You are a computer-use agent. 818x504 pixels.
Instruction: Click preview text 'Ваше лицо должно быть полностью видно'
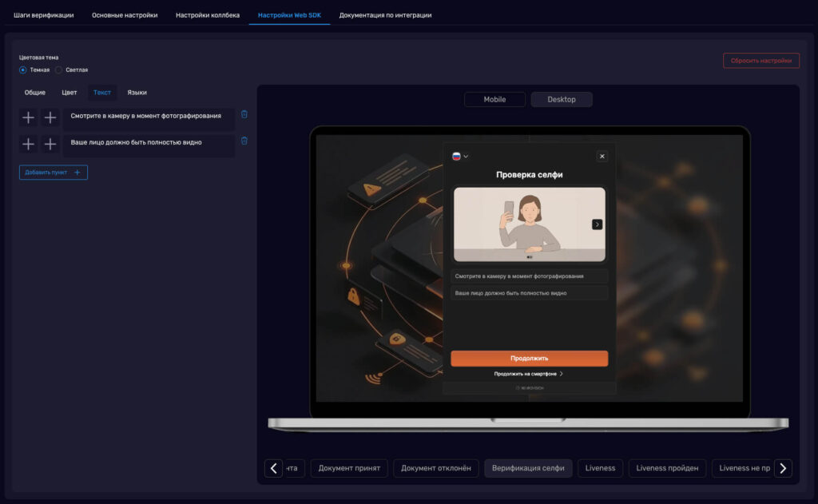[x=510, y=293]
